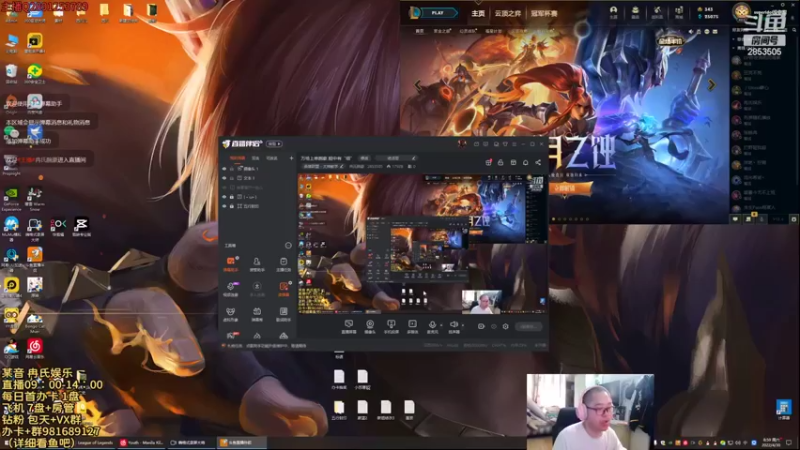The image size is (800, 450).
Task: Open the profile icon in League client header
Action: pos(613,12)
